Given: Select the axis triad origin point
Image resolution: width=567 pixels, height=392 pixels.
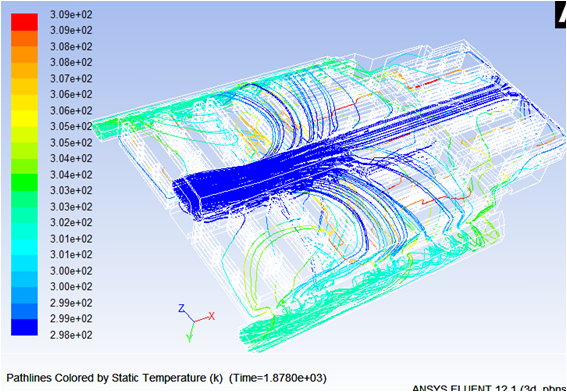Looking at the screenshot, I should [x=195, y=321].
